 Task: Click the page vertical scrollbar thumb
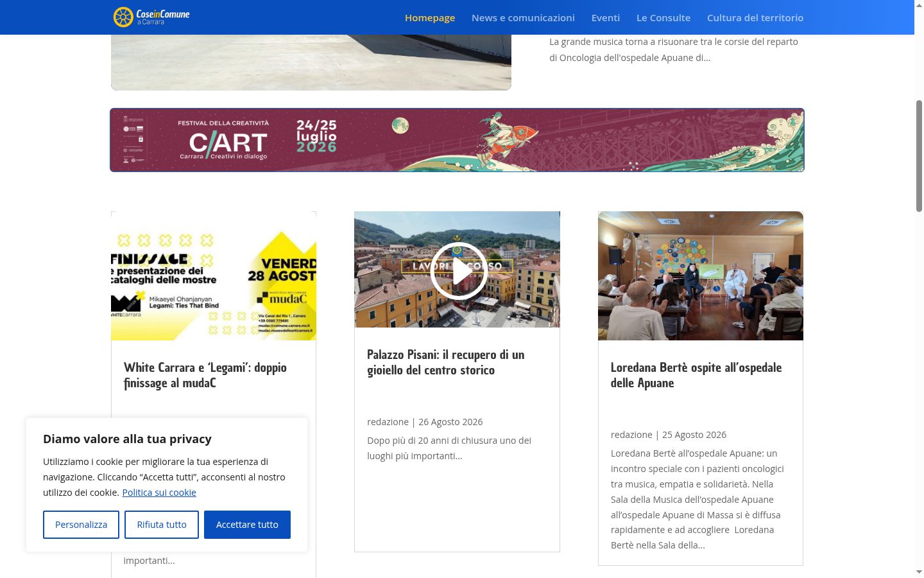tap(919, 156)
